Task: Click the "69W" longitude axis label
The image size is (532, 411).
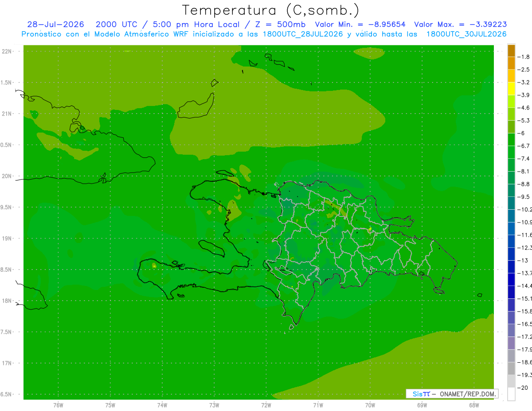Action: pos(422,405)
